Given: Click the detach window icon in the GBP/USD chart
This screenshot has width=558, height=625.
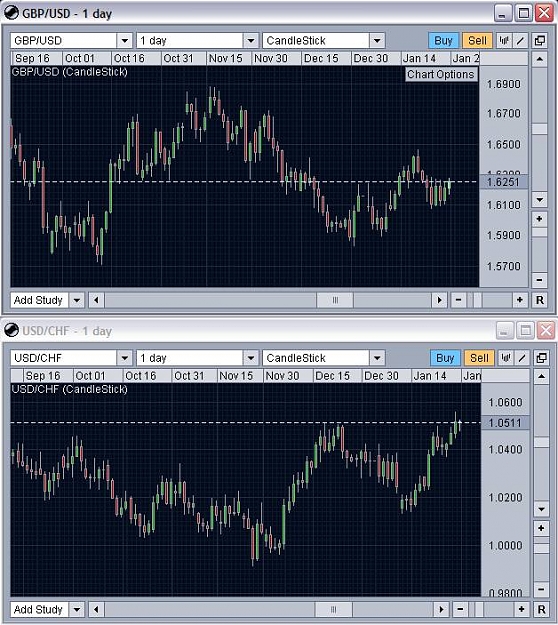Looking at the screenshot, I should pos(540,41).
